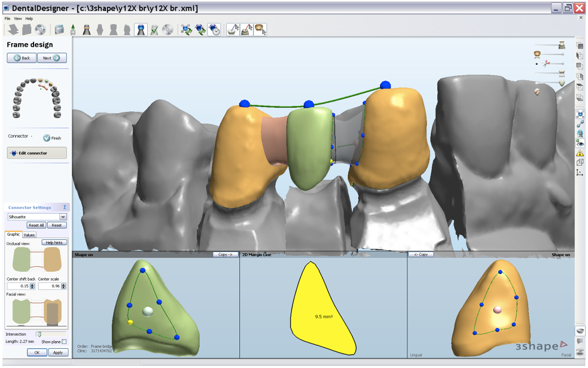Adjust the Center shift back stepper
The image size is (588, 368).
click(x=32, y=286)
